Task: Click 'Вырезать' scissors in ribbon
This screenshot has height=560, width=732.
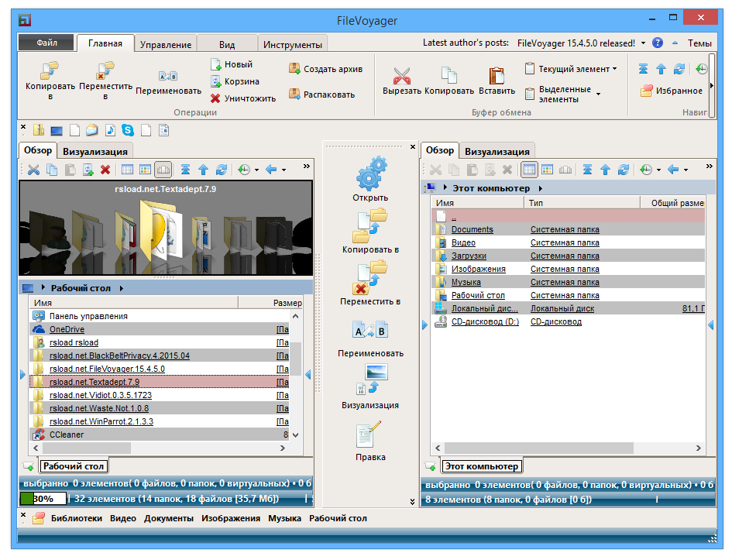Action: pyautogui.click(x=401, y=76)
